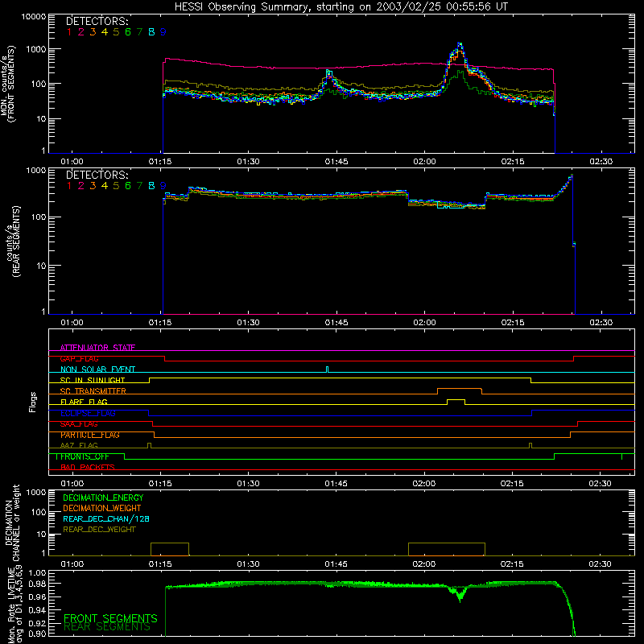Click the PARTICLE_FLAG label

(90, 435)
